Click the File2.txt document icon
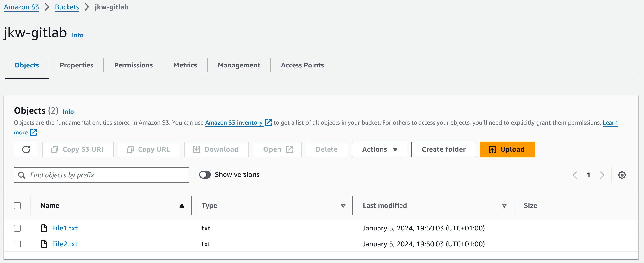644x263 pixels. point(44,244)
